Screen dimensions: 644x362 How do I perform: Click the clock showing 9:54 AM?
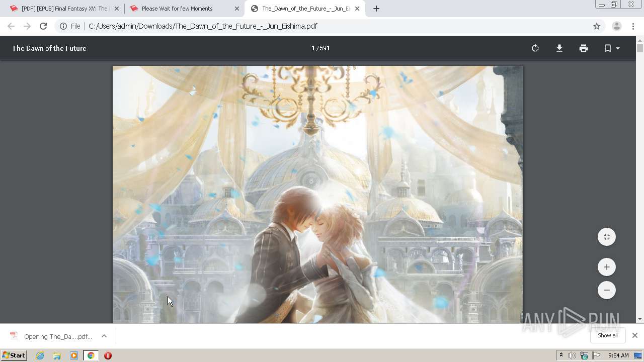pos(618,355)
